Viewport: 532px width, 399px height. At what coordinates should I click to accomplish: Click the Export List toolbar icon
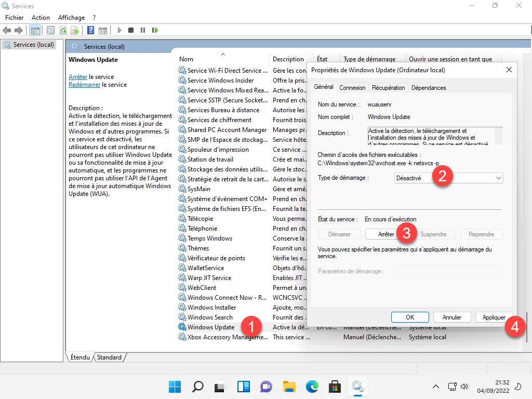(x=75, y=30)
